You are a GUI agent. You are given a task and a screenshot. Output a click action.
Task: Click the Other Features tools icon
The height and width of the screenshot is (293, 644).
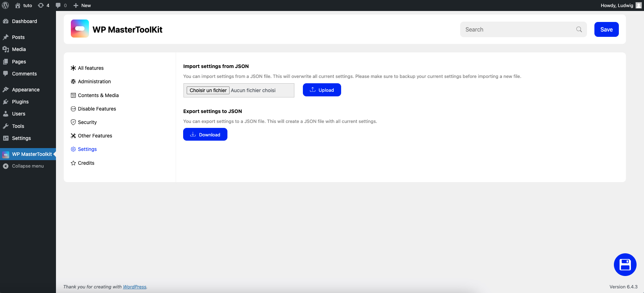(x=73, y=136)
